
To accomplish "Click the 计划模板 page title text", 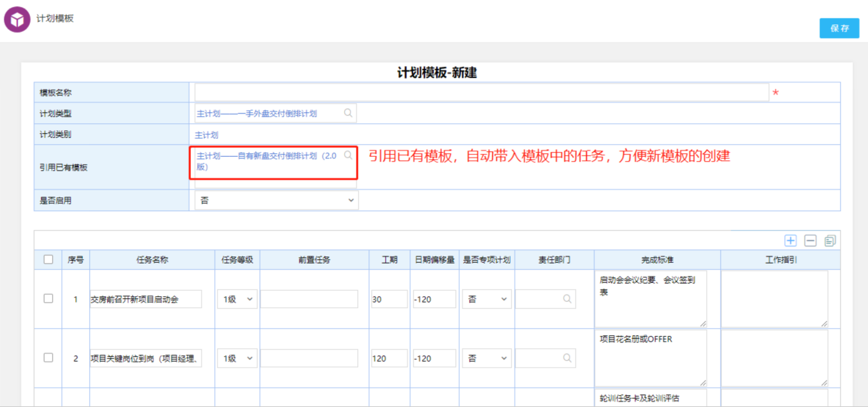I will [x=55, y=18].
